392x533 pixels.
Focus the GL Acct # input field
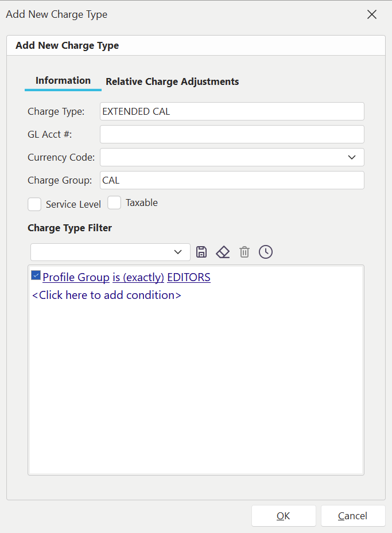pyautogui.click(x=232, y=134)
